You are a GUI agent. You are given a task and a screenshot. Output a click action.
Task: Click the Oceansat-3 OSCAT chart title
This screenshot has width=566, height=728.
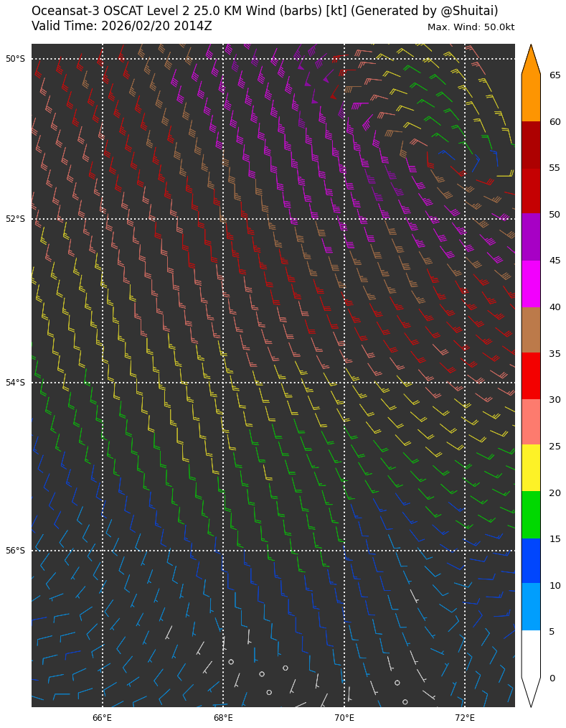[x=265, y=11]
